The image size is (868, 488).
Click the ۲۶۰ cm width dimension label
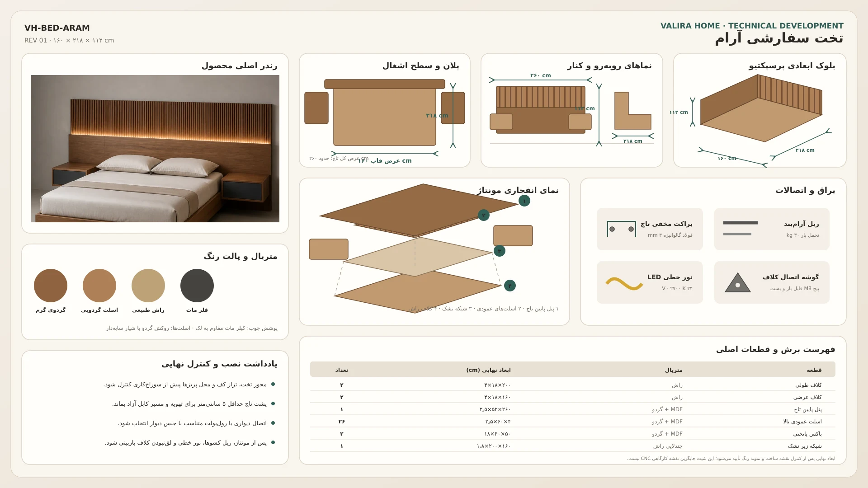coord(540,75)
